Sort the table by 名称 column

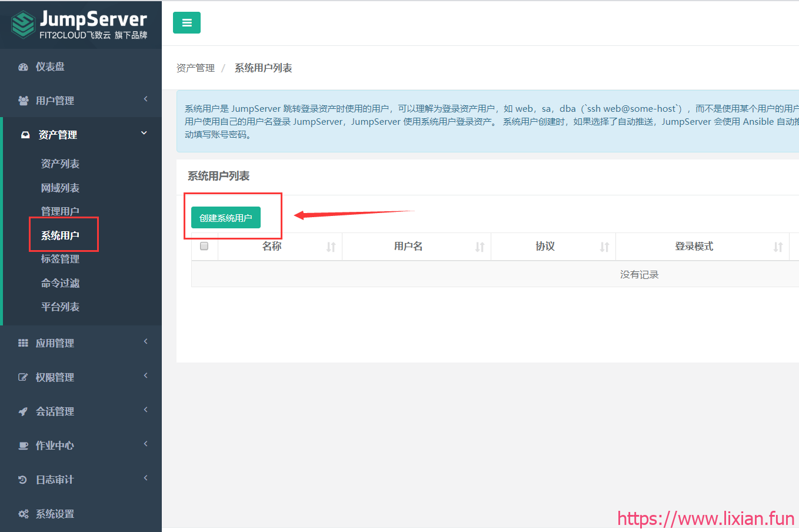[272, 247]
